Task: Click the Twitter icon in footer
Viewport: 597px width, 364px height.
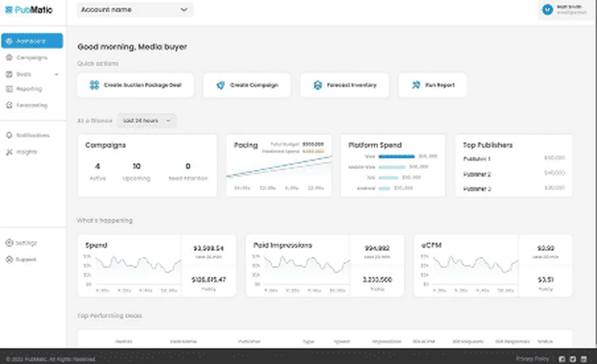Action: pos(573,359)
